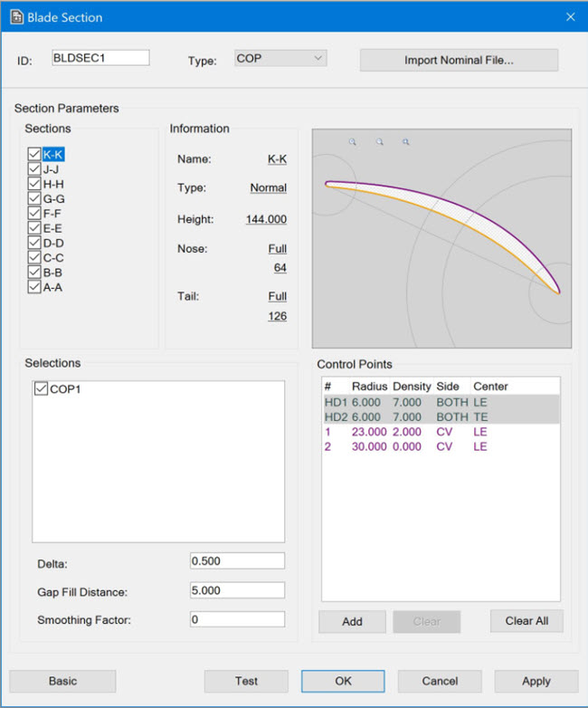Click the first magnifier icon in preview
Image resolution: width=588 pixels, height=708 pixels.
click(353, 142)
